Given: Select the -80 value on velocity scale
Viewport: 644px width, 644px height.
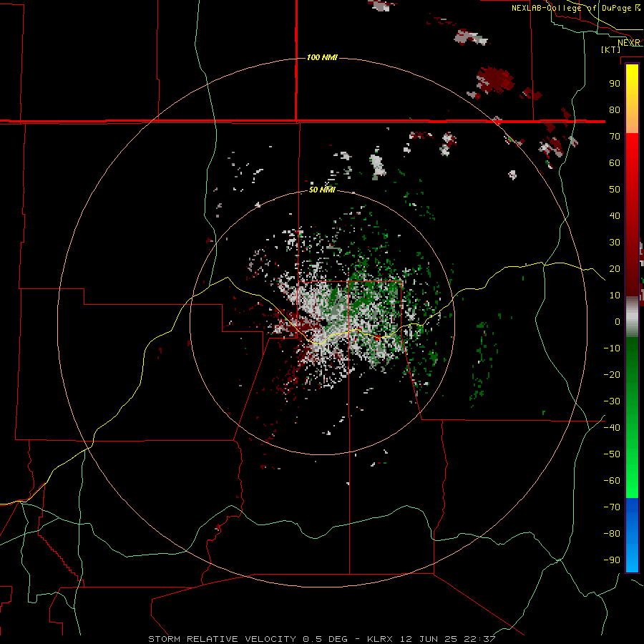Looking at the screenshot, I should pos(612,534).
